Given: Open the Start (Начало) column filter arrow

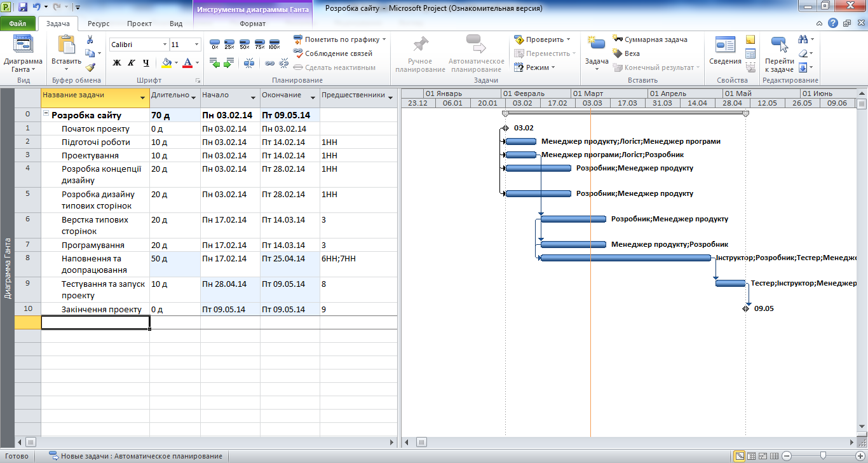Looking at the screenshot, I should (253, 97).
